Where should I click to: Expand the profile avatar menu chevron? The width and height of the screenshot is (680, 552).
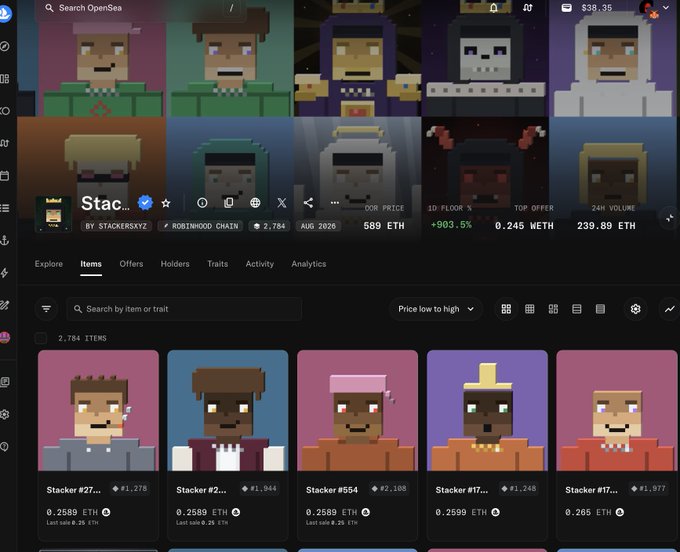pyautogui.click(x=666, y=7)
